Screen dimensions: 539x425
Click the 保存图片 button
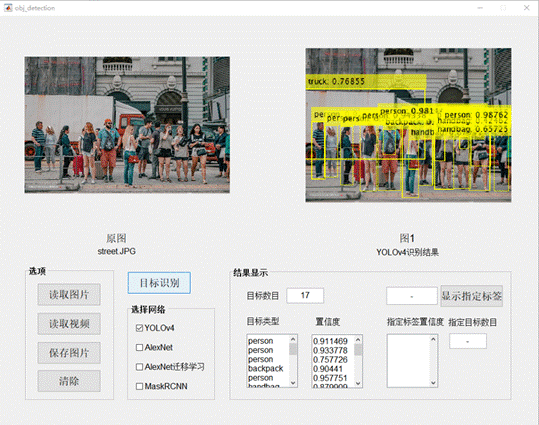[69, 352]
